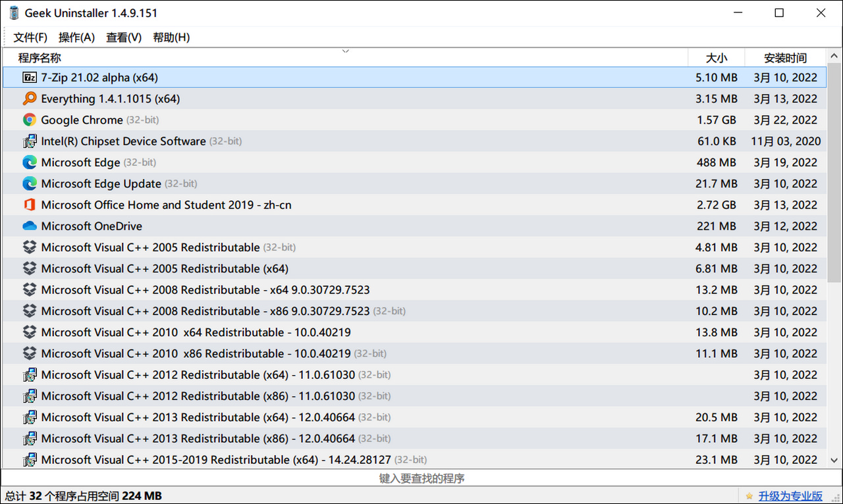Image resolution: width=843 pixels, height=504 pixels.
Task: Click the search field 键入要查找的程序
Action: coord(421,478)
